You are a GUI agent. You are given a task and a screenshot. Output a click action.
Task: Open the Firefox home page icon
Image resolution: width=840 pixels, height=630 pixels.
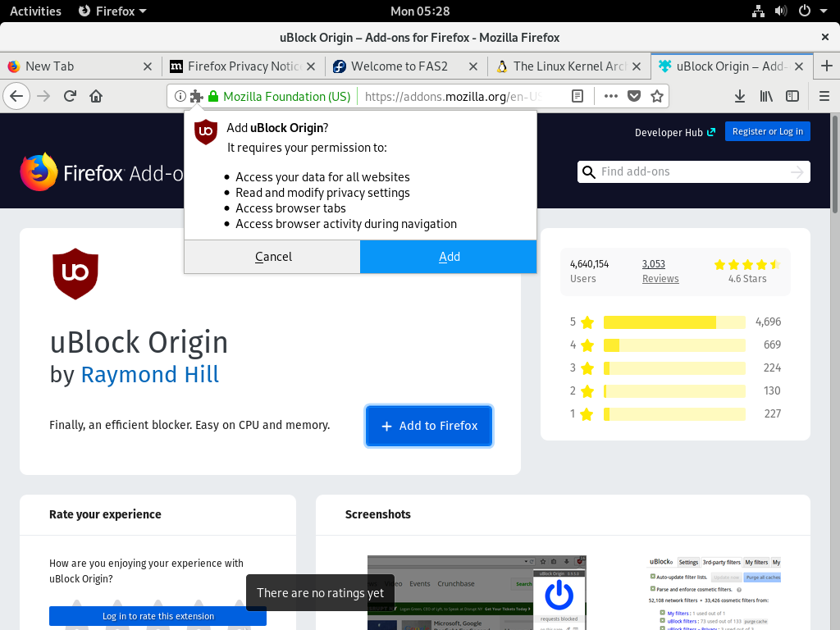point(96,97)
